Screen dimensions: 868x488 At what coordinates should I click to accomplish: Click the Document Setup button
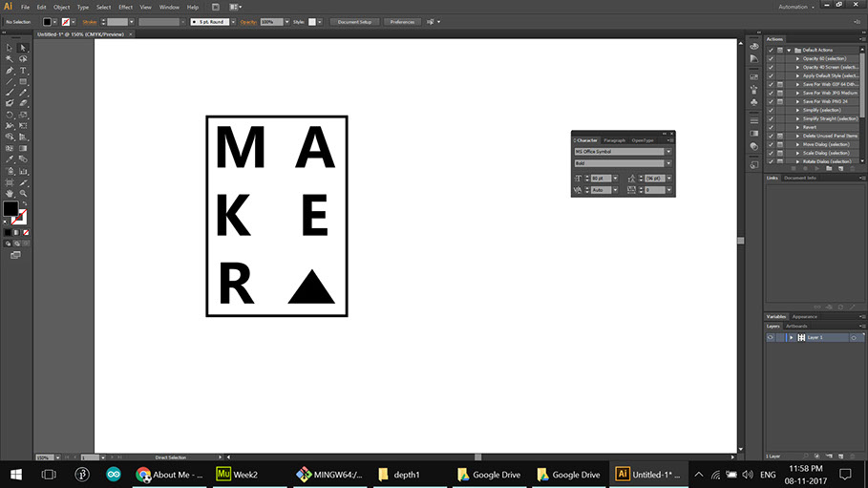(x=354, y=22)
